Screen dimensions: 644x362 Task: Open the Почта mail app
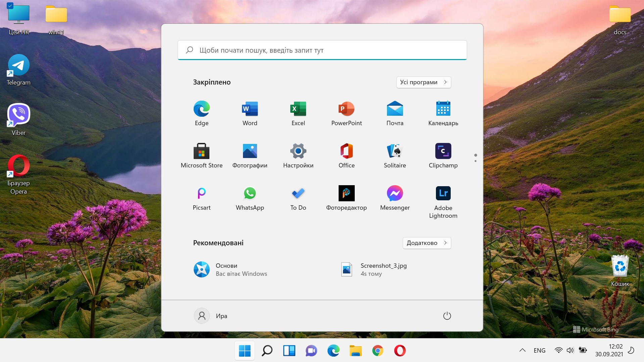click(x=395, y=113)
